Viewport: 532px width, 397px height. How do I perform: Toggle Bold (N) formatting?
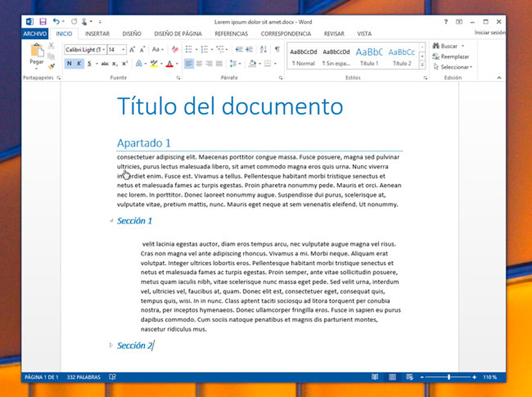pos(69,64)
